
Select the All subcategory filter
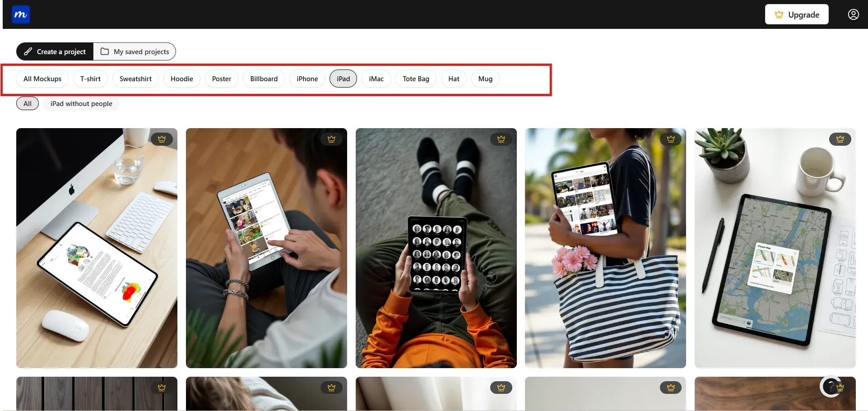(x=28, y=103)
